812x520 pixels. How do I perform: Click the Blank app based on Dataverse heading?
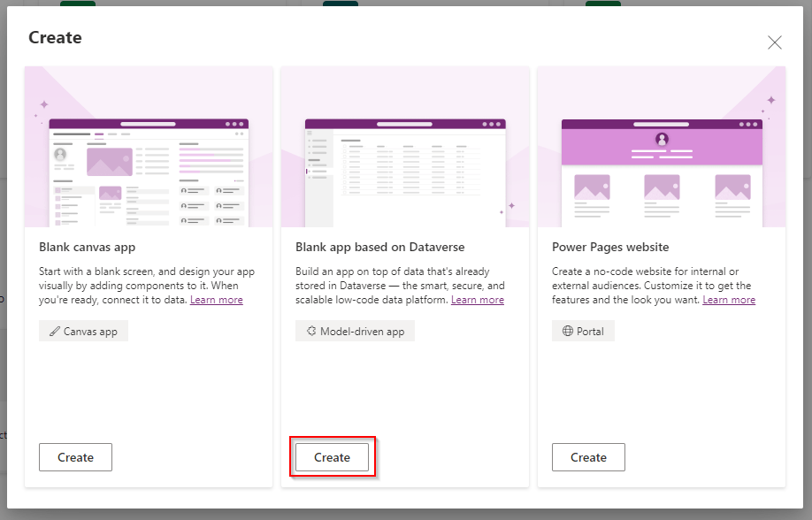click(x=380, y=247)
